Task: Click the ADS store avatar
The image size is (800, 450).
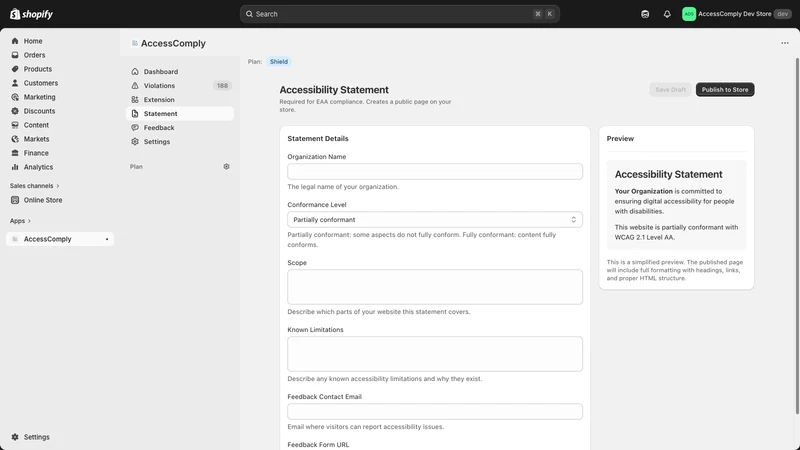Action: (689, 14)
